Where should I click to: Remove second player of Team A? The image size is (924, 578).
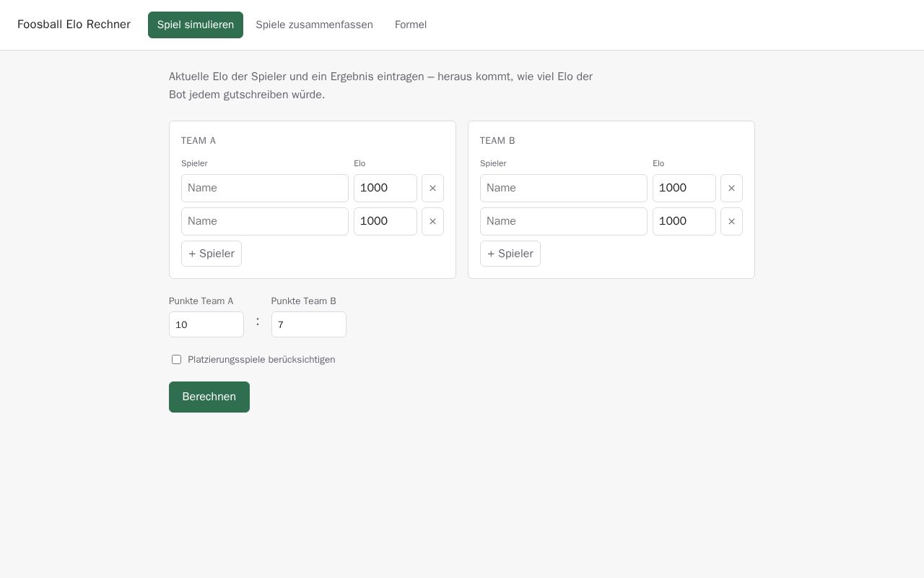click(x=432, y=221)
